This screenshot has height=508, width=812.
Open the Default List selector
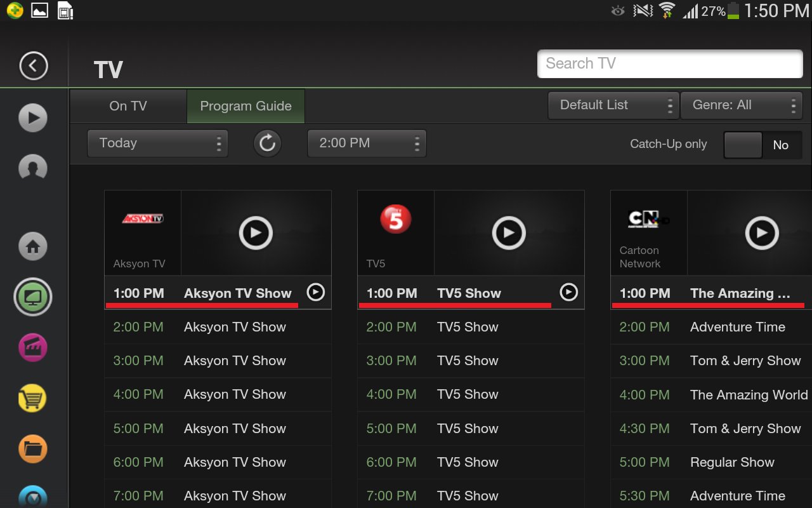[x=612, y=105]
